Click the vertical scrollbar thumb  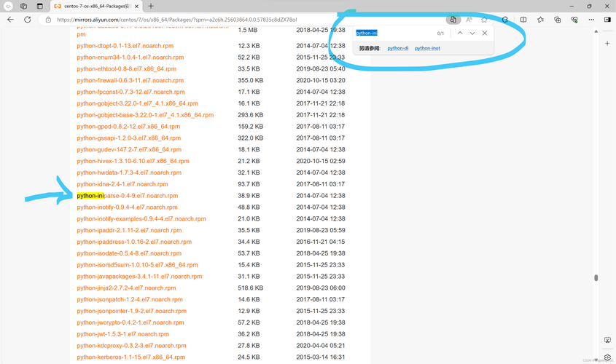click(596, 277)
